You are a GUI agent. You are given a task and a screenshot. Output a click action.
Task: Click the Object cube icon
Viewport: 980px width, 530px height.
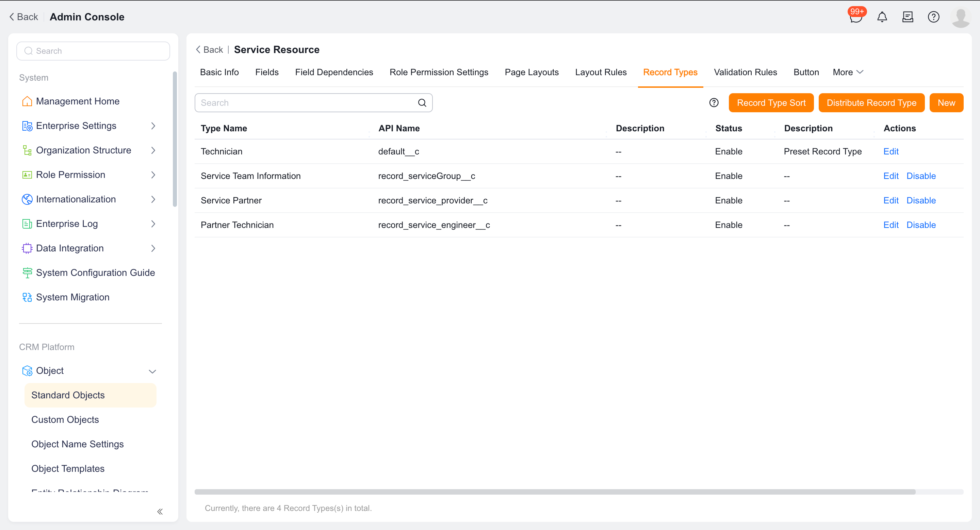(x=27, y=371)
